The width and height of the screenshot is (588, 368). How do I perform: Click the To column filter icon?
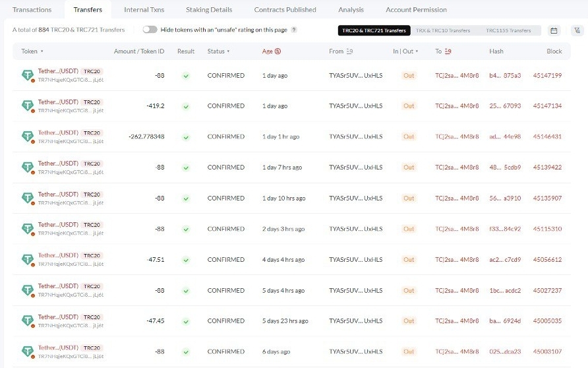coord(448,51)
